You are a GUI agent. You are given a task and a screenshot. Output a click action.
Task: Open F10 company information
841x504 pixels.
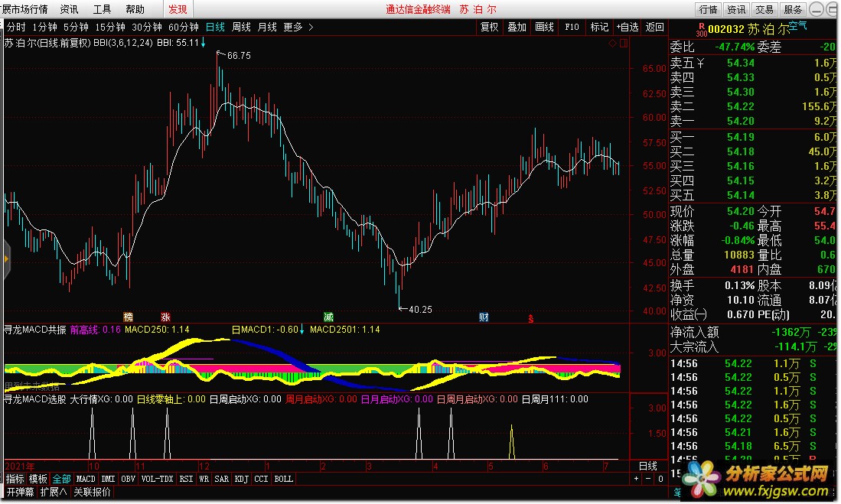click(572, 27)
